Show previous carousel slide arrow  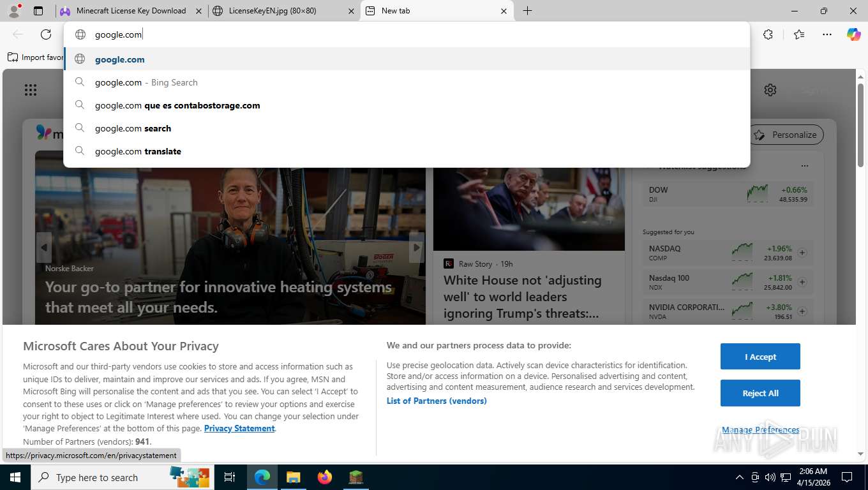point(43,248)
